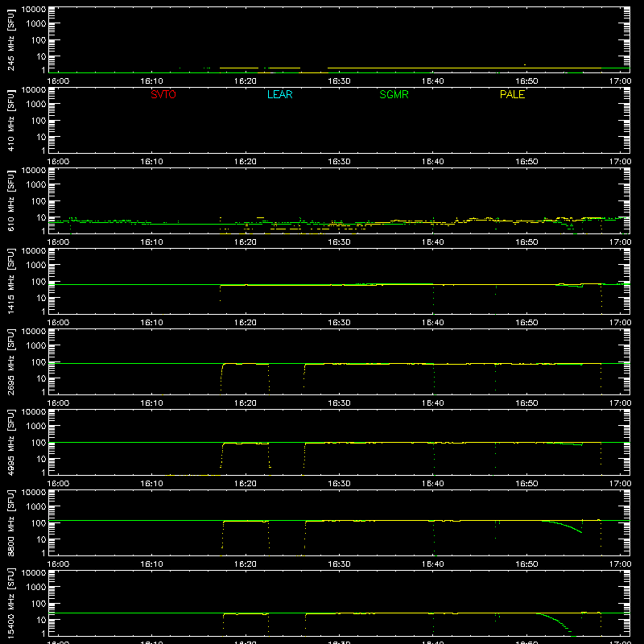The width and height of the screenshot is (644, 644).
Task: Click the 16:50 tick under the 1415 MHz panel
Action: point(526,323)
